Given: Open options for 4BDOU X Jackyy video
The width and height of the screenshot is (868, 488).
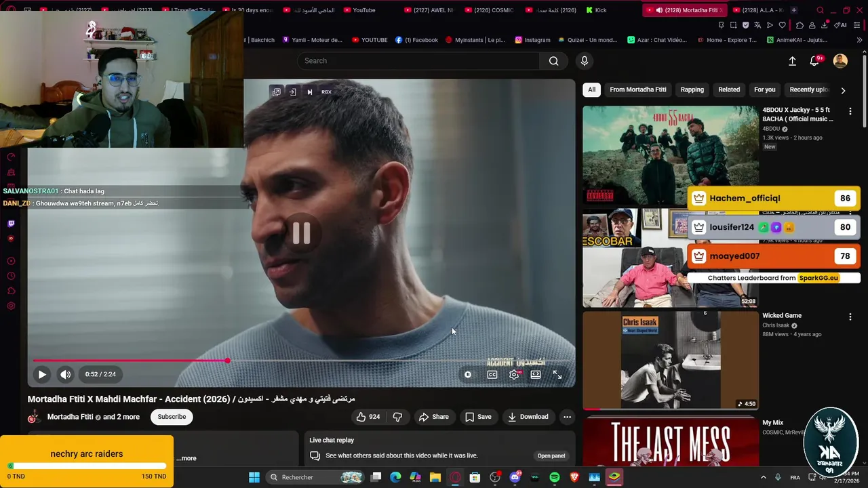Looking at the screenshot, I should click(x=850, y=111).
